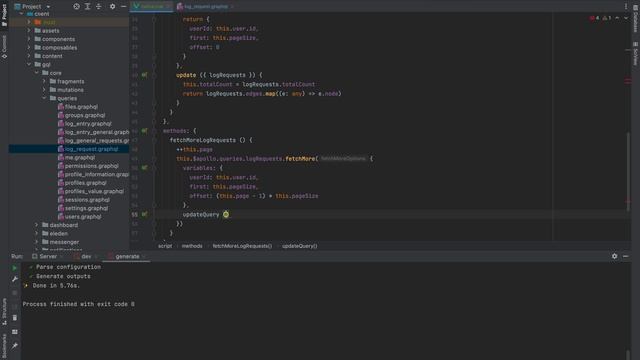
Task: Click the editor tabs more-options icon
Action: 625,6
